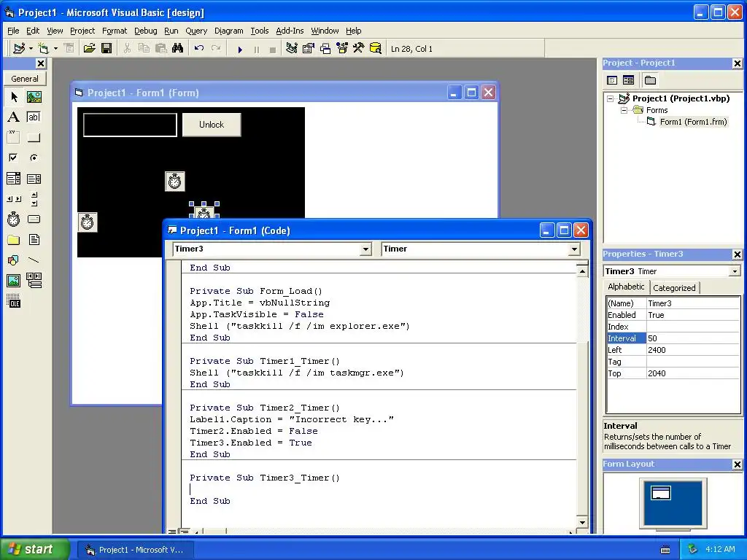The height and width of the screenshot is (560, 747).
Task: Open the Properties Window toolbar icon
Action: coord(309,49)
